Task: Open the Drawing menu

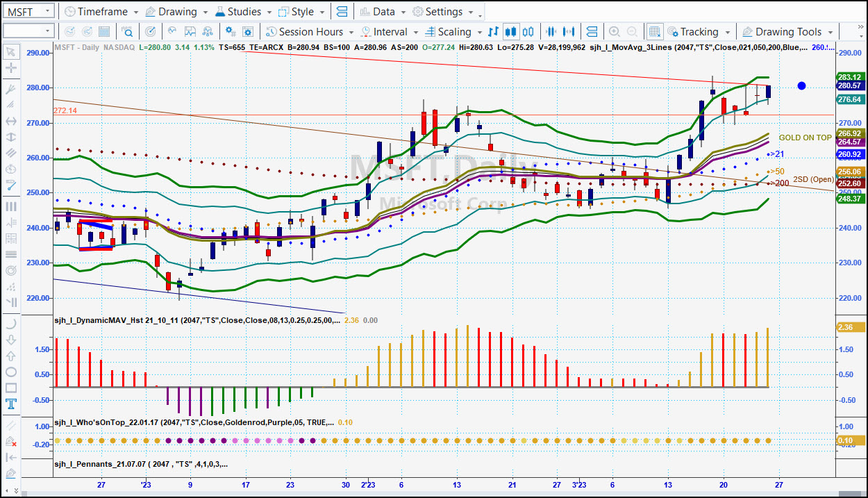Action: (x=176, y=12)
